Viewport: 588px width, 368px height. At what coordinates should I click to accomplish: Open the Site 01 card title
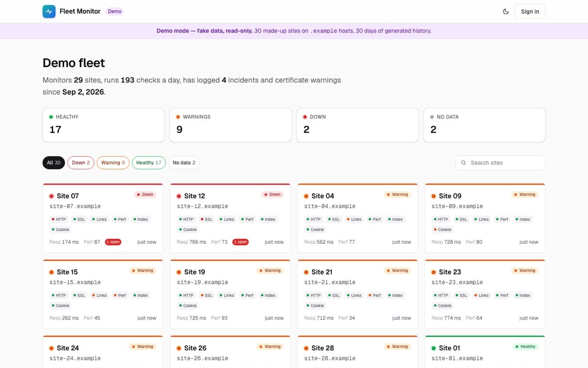(449, 348)
